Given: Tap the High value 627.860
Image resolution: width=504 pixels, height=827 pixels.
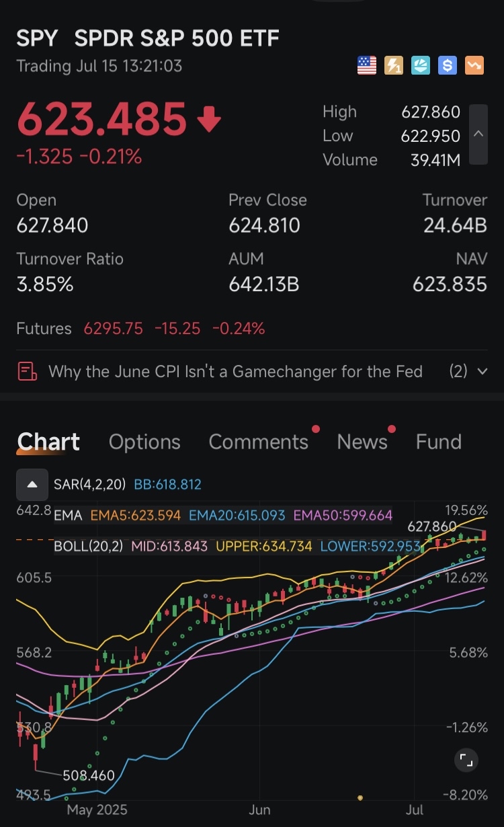Looking at the screenshot, I should coord(431,112).
